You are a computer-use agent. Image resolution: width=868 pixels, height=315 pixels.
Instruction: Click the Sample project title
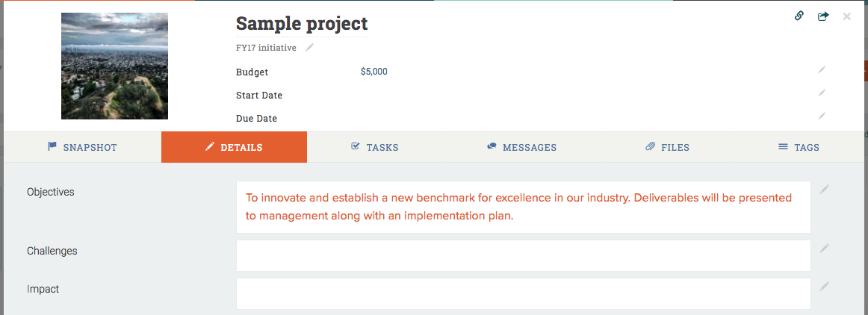tap(302, 24)
